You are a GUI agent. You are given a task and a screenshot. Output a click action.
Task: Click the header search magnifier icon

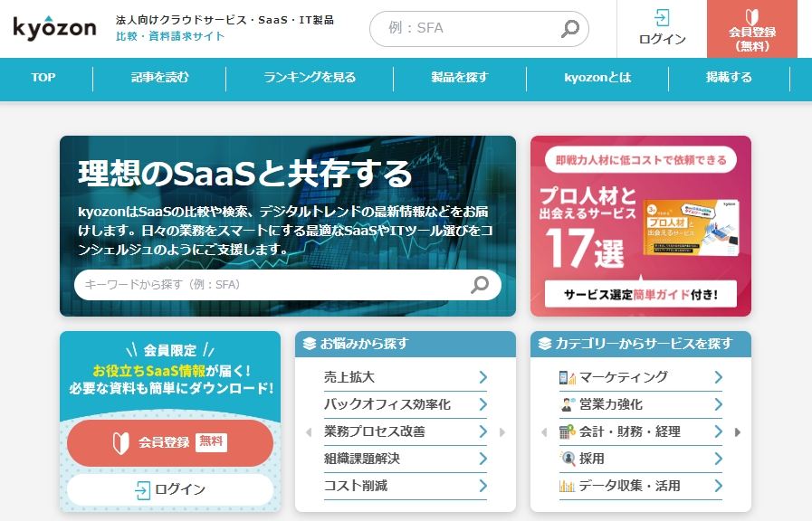[570, 28]
